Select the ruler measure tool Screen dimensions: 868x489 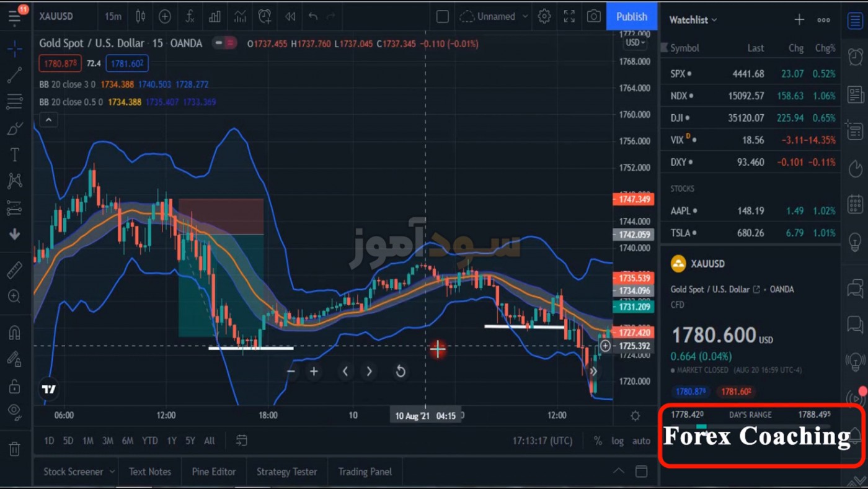click(14, 270)
